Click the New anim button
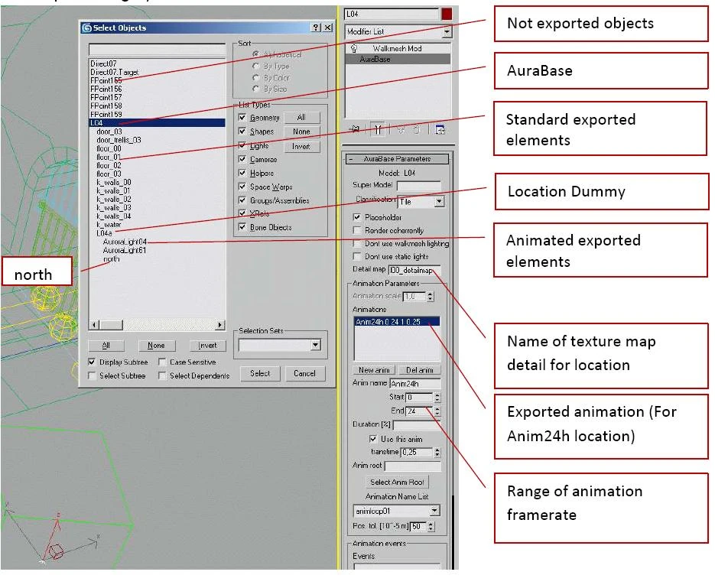Screen dimensions: 715x588 (x=374, y=370)
